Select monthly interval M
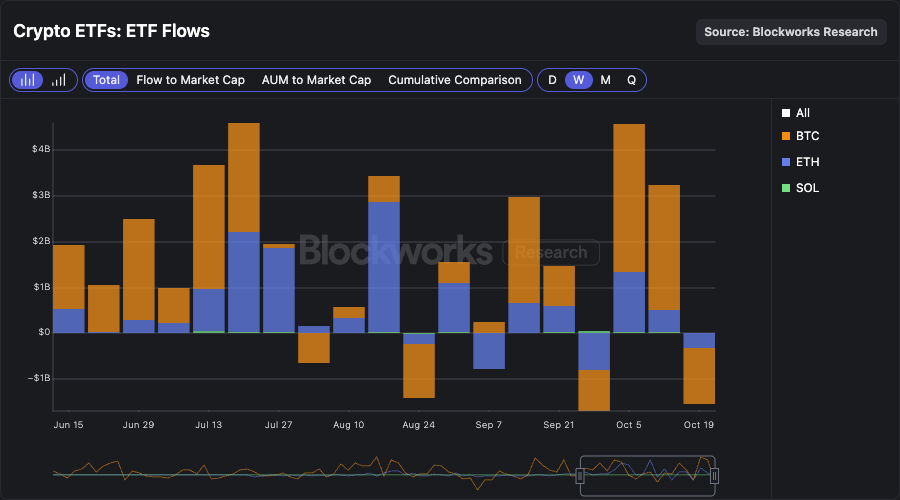This screenshot has width=900, height=500. coord(605,80)
